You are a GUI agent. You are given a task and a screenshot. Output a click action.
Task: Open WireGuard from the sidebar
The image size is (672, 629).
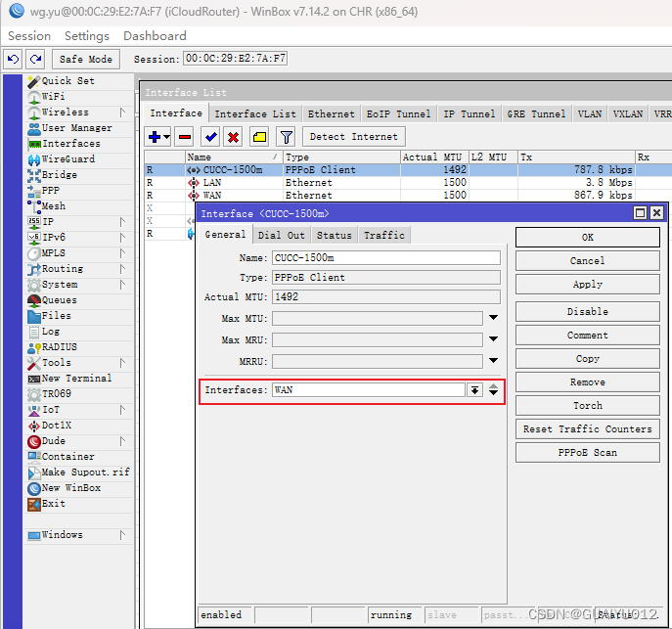[67, 159]
